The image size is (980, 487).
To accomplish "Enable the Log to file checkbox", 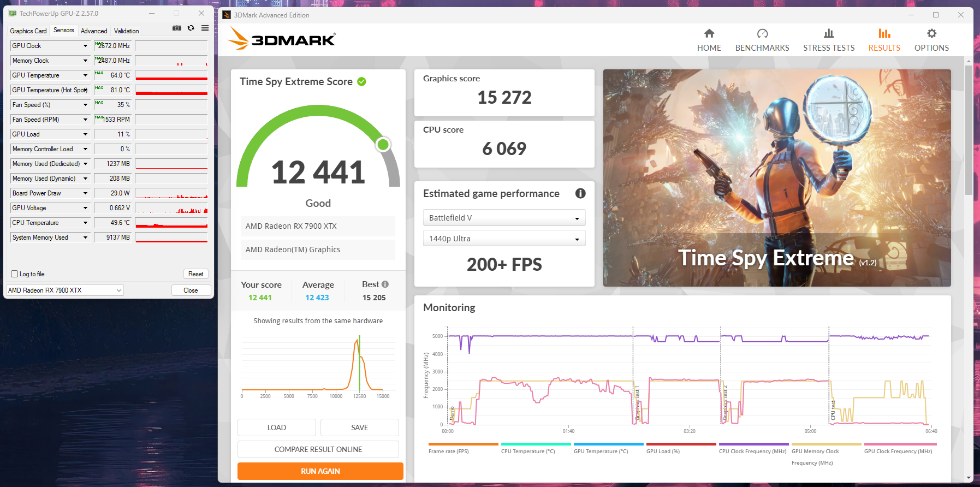I will [15, 274].
